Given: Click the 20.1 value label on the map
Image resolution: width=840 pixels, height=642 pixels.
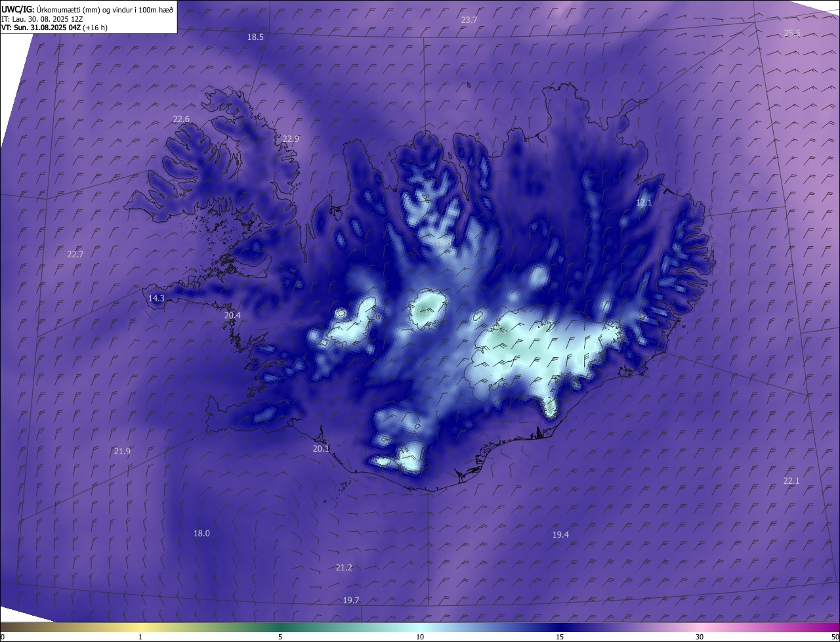Looking at the screenshot, I should tap(321, 449).
